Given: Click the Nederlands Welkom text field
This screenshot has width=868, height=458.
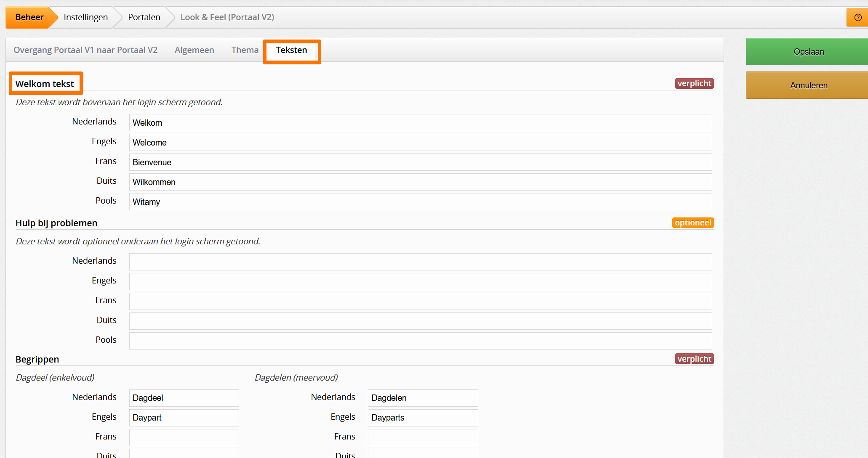Looking at the screenshot, I should coord(420,123).
